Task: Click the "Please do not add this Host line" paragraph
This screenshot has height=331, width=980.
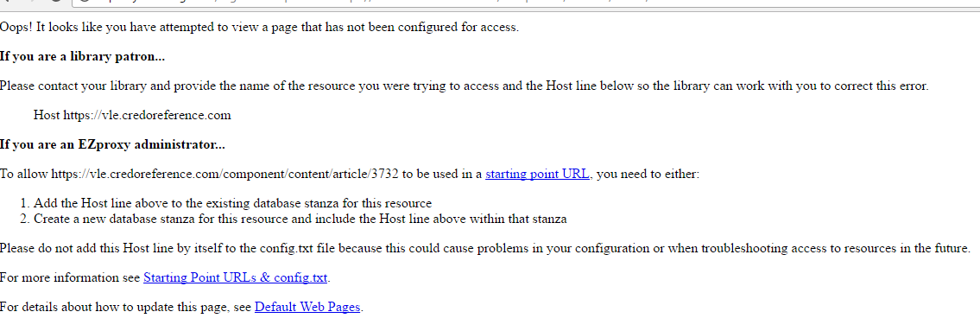Action: (485, 248)
